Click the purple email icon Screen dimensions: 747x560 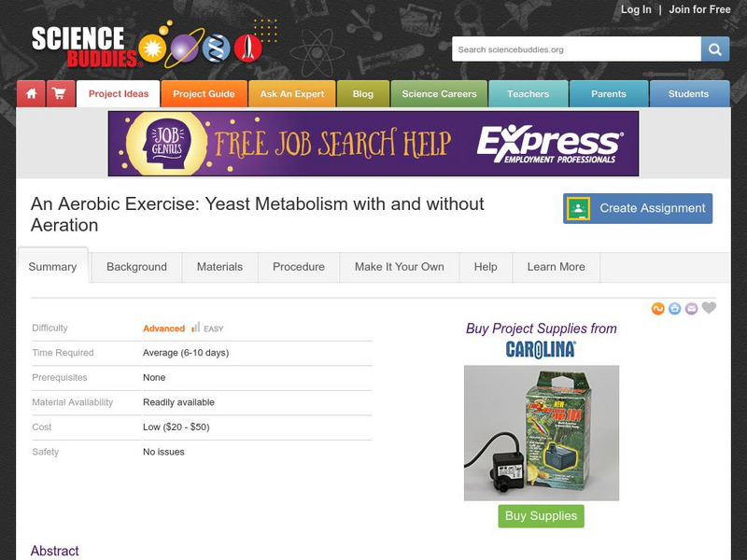[691, 309]
